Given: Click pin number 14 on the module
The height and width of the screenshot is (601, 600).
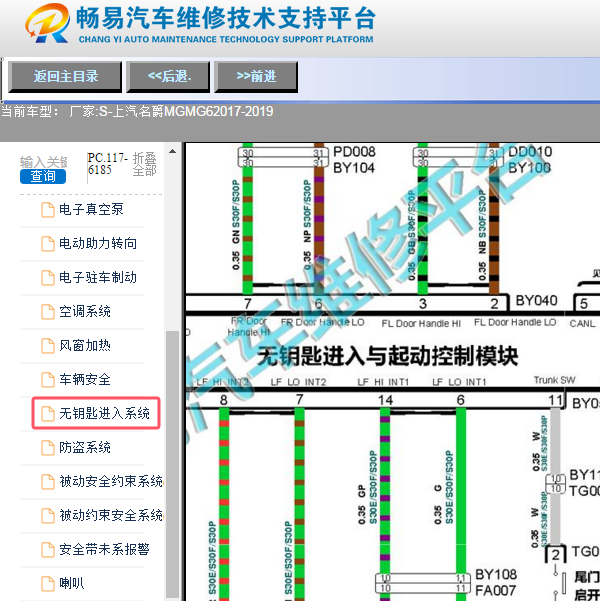Looking at the screenshot, I should point(385,401).
